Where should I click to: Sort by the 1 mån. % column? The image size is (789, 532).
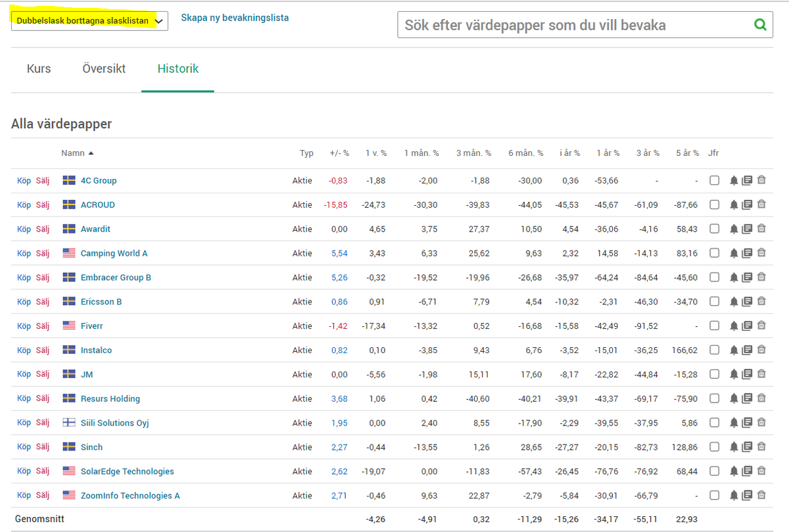tap(421, 153)
